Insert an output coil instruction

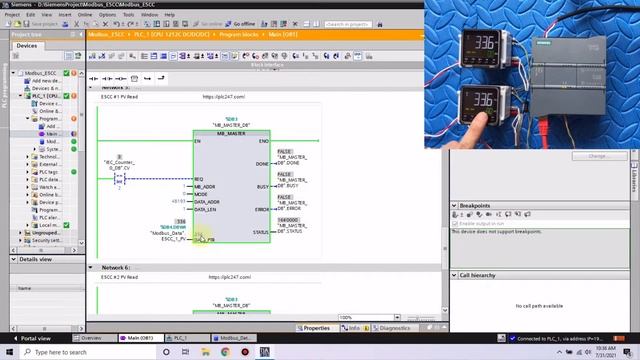120,78
